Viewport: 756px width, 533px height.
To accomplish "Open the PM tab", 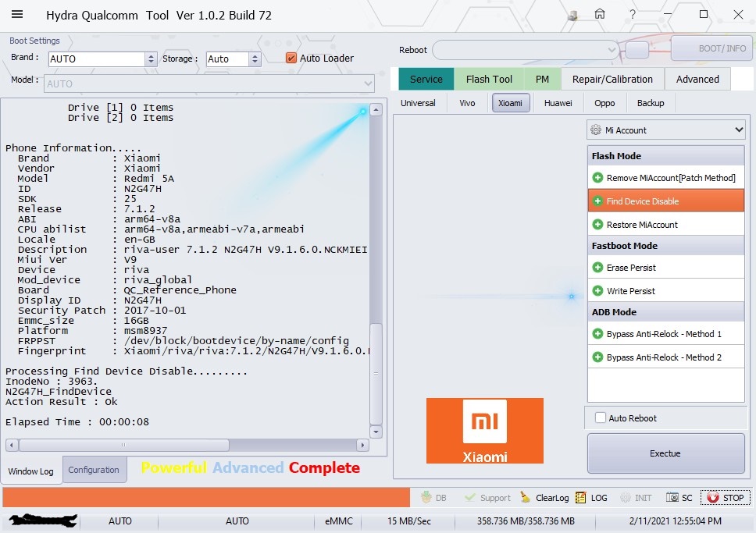I will [x=543, y=79].
